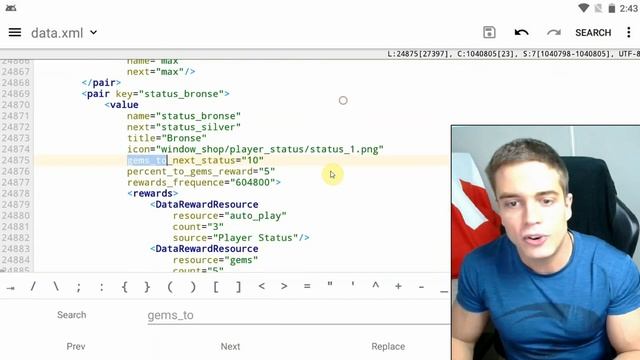Insert an opening curly brace
The width and height of the screenshot is (640, 360).
(124, 287)
